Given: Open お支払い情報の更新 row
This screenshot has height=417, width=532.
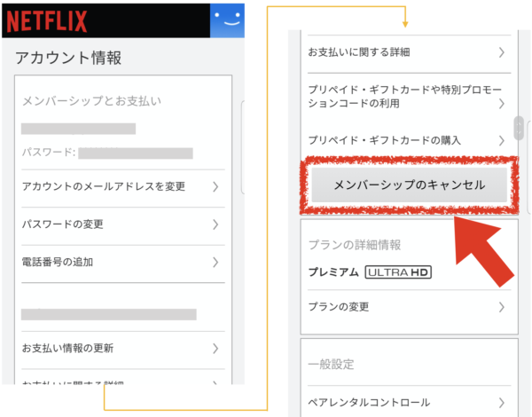Looking at the screenshot, I should pos(123,349).
